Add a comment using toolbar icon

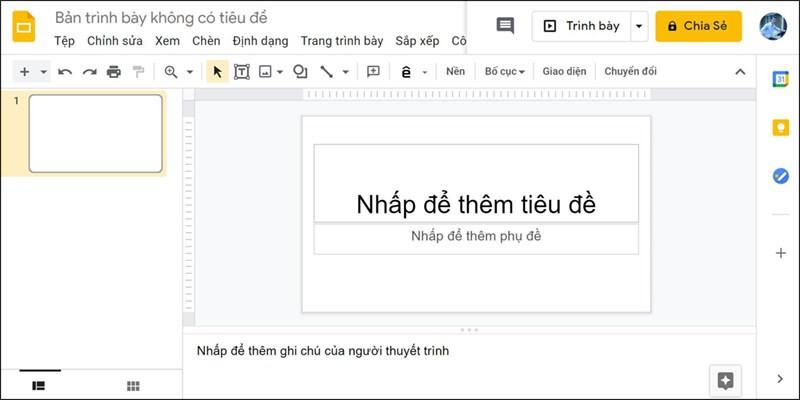tap(373, 72)
